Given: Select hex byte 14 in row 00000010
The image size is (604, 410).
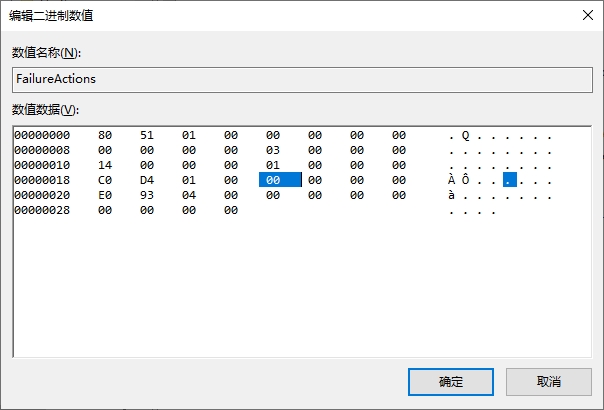Looking at the screenshot, I should click(x=106, y=165).
